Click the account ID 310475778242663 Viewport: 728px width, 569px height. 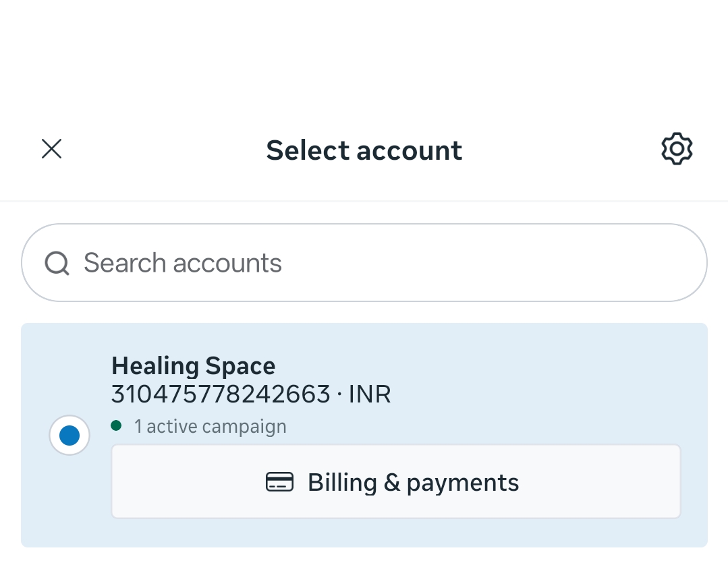coord(221,394)
